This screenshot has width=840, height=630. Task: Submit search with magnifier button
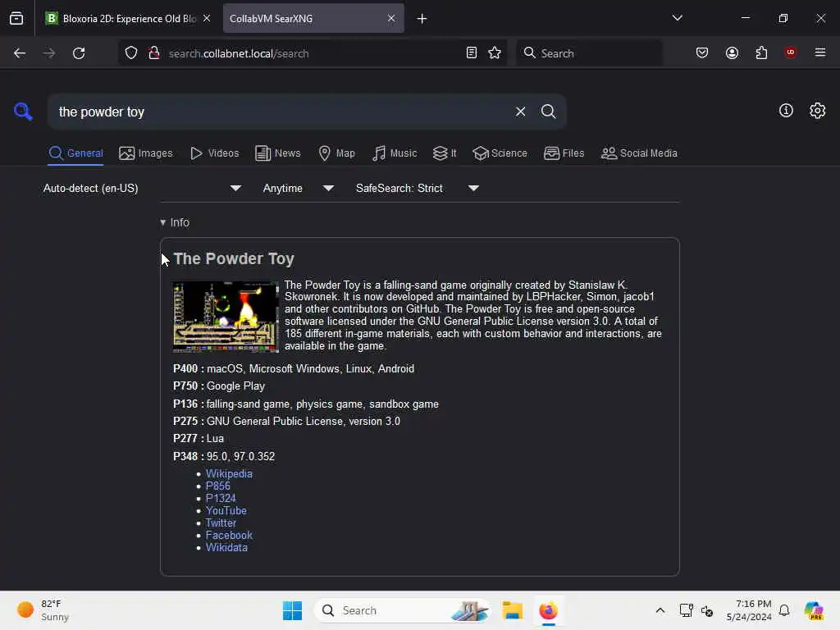coord(548,112)
